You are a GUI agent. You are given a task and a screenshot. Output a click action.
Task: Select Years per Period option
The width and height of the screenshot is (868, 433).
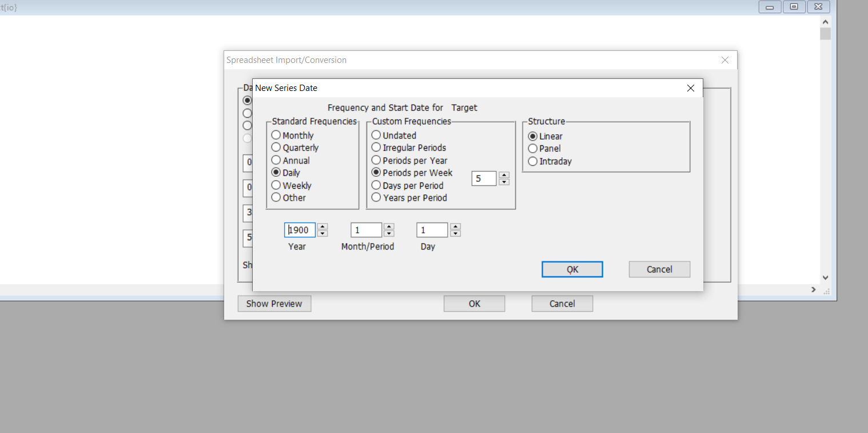click(x=376, y=197)
